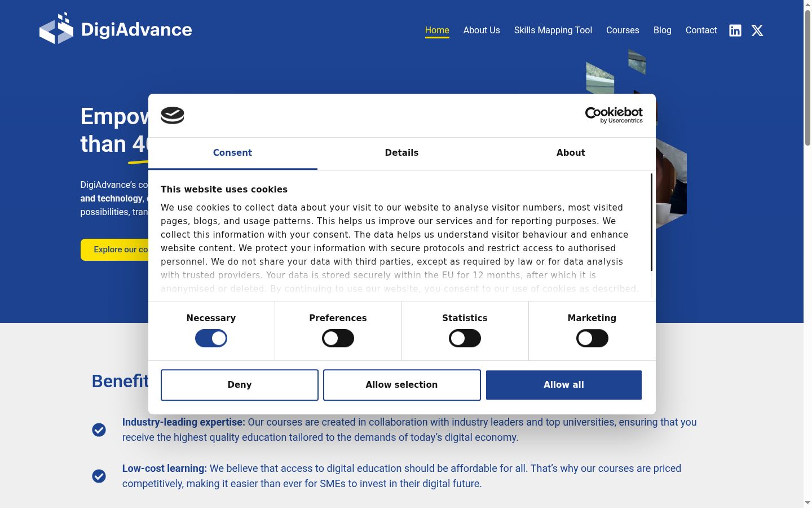Open the Blog nav item
Viewport: 812px width, 508px height.
pos(663,30)
